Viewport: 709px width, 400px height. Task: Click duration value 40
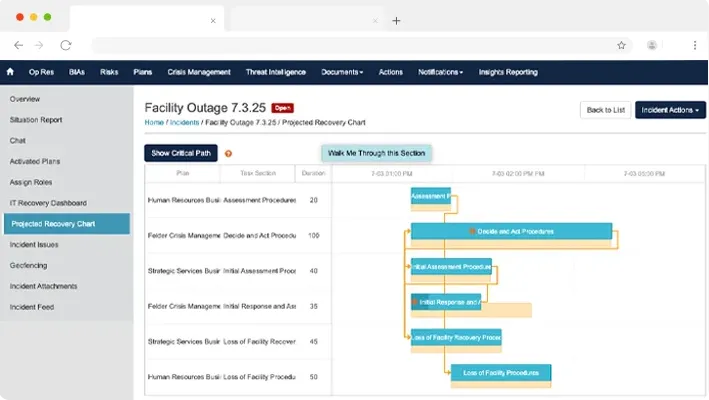pos(313,271)
